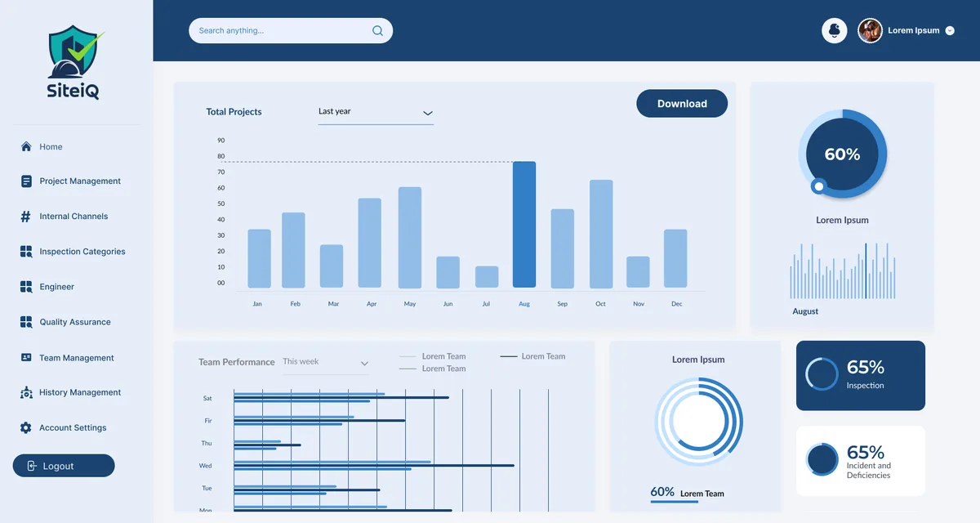The height and width of the screenshot is (523, 980).
Task: Click the 65% Inspection ring icon
Action: point(822,374)
